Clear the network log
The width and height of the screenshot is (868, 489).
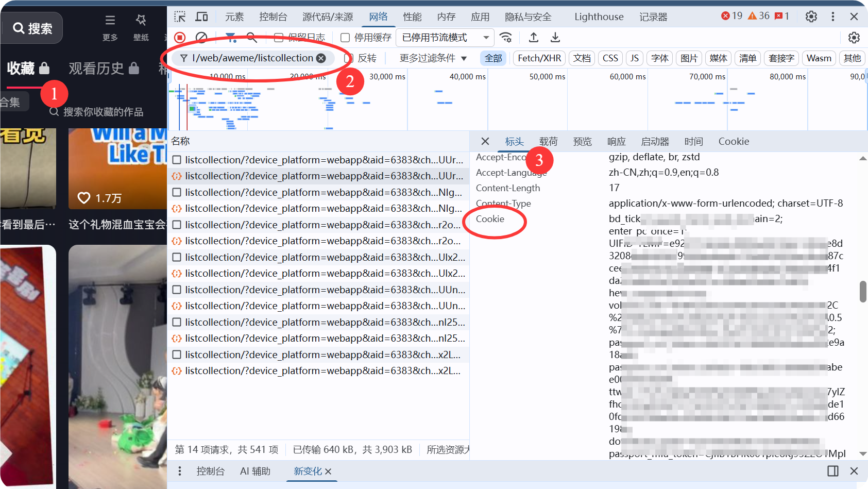[x=201, y=37]
